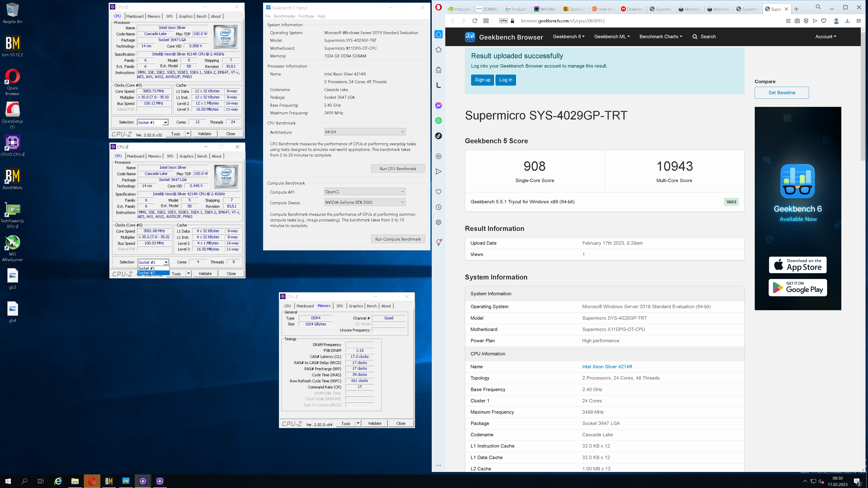This screenshot has width=868, height=488.
Task: Click the Download on the App Store badge
Action: (x=797, y=265)
